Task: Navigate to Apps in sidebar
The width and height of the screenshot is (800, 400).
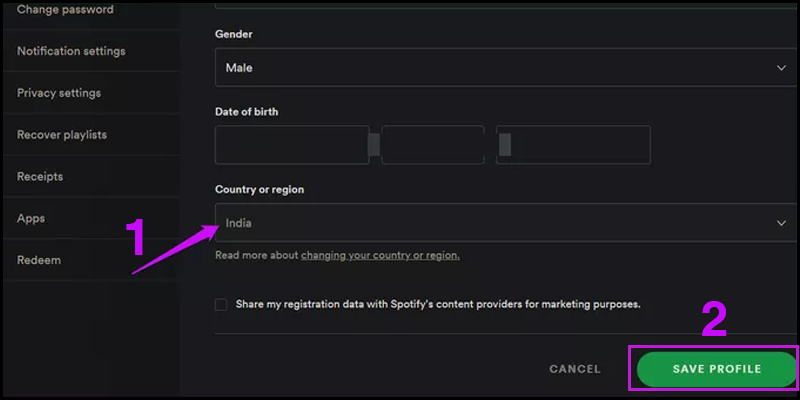Action: 31,218
